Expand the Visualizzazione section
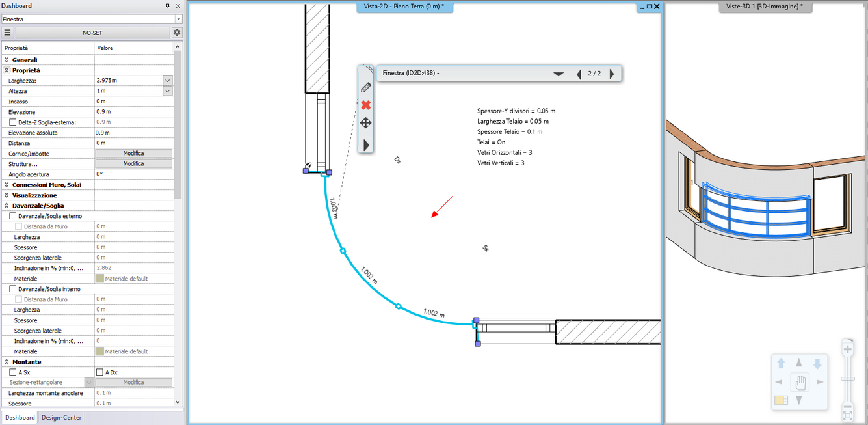The image size is (868, 425). click(7, 195)
